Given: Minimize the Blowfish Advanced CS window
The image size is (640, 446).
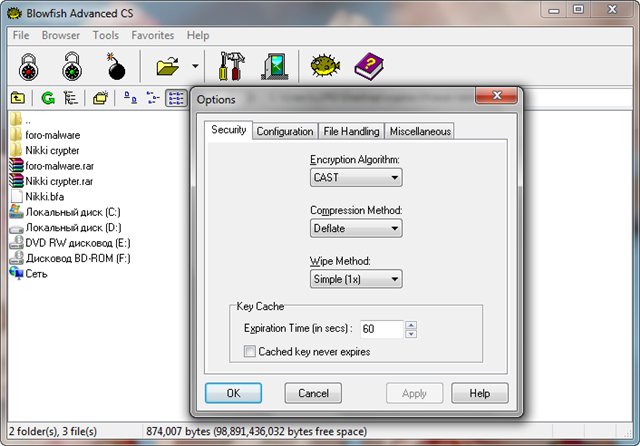Looking at the screenshot, I should [553, 10].
